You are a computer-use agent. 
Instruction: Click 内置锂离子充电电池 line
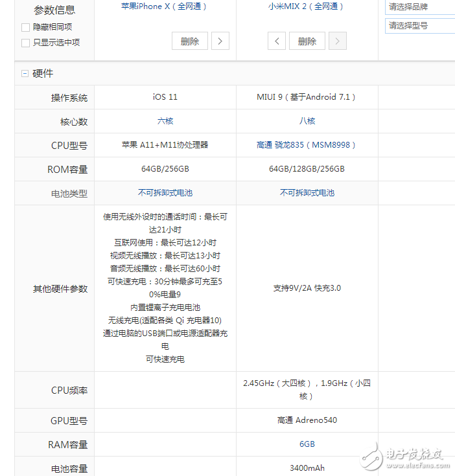[x=165, y=308]
